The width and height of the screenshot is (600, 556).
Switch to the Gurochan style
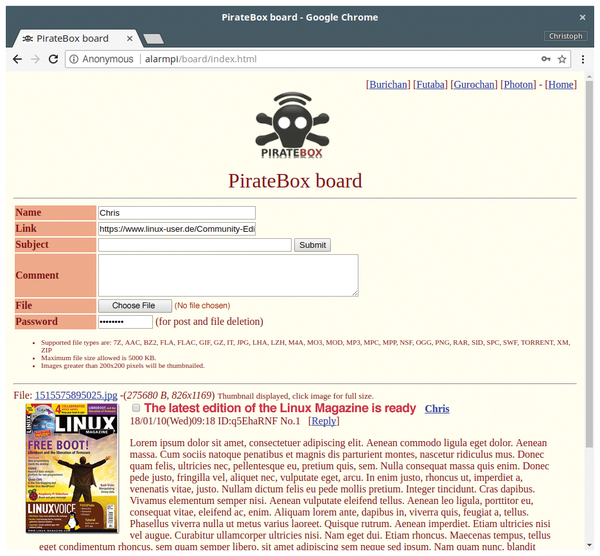click(x=474, y=84)
